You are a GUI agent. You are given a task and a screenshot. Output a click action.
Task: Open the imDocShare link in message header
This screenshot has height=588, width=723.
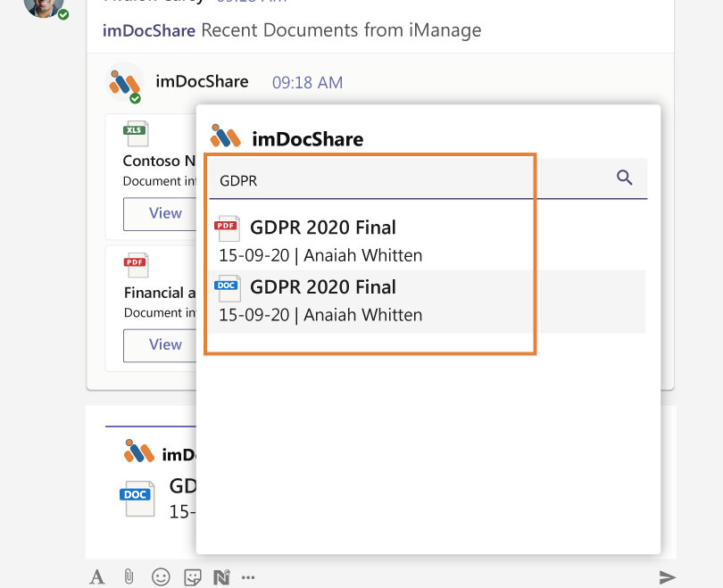(x=149, y=30)
